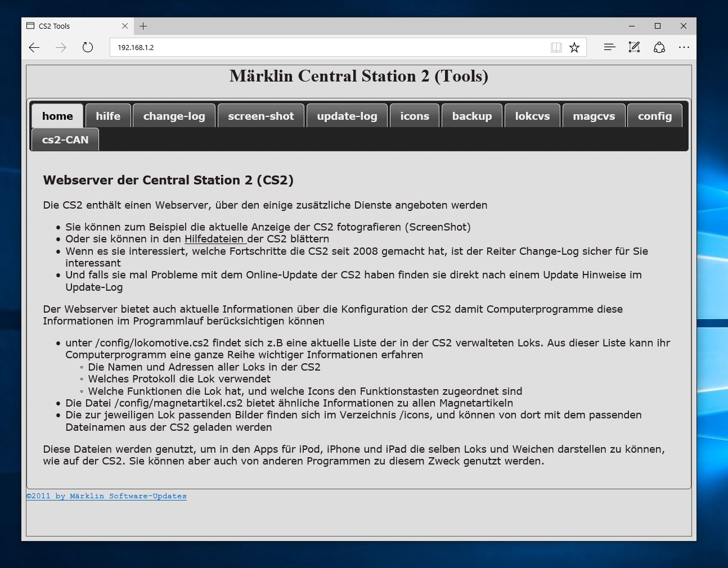Maximize the browser window
The width and height of the screenshot is (728, 568).
tap(658, 26)
